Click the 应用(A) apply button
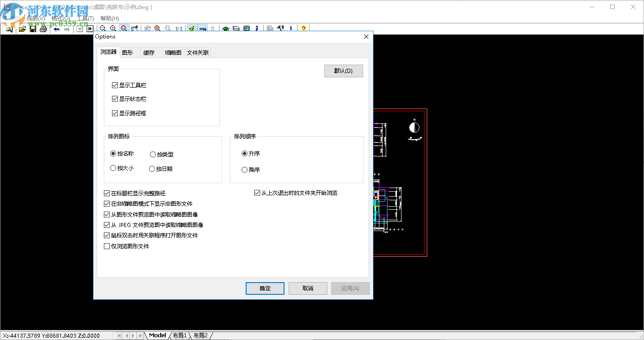 (x=350, y=288)
